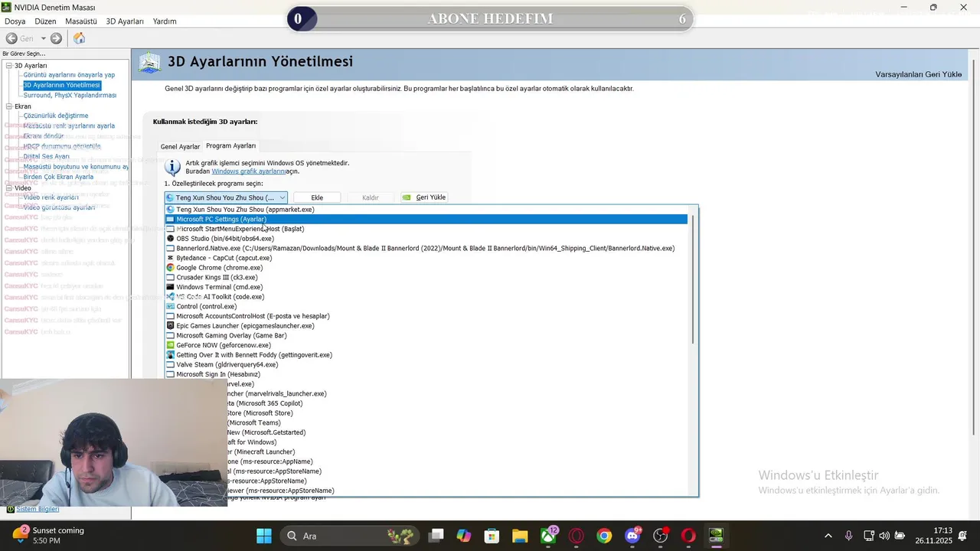Open the Dosya menu
This screenshot has height=551, width=980.
pos(15,21)
